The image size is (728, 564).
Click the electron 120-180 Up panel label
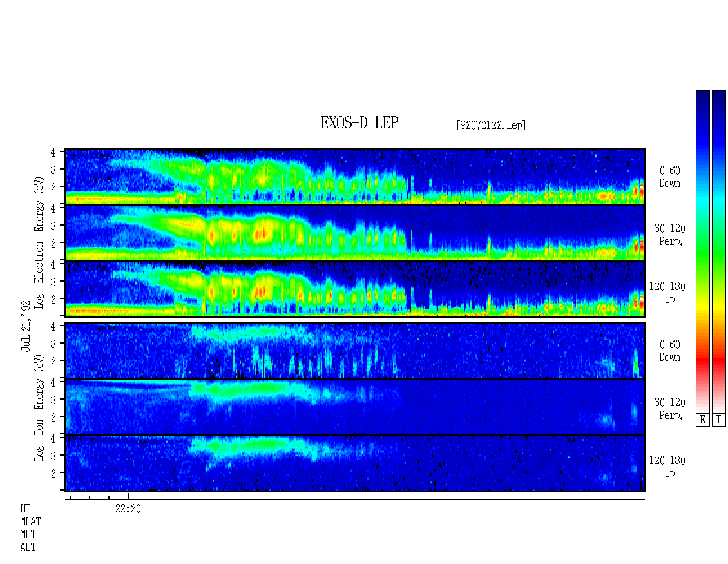tap(667, 293)
